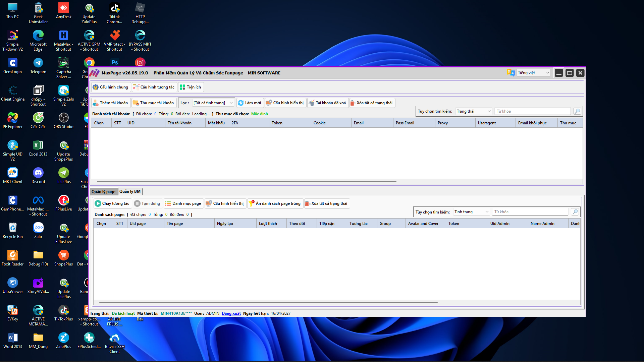
Task: Click the page search magnifier icon
Action: [x=575, y=212]
